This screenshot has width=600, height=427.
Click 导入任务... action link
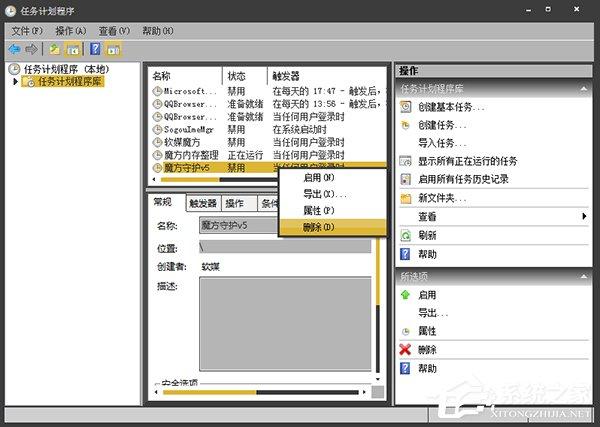[442, 143]
